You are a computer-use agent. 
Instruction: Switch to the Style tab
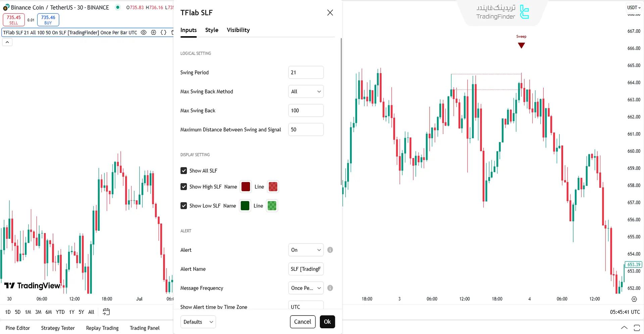[x=212, y=30]
